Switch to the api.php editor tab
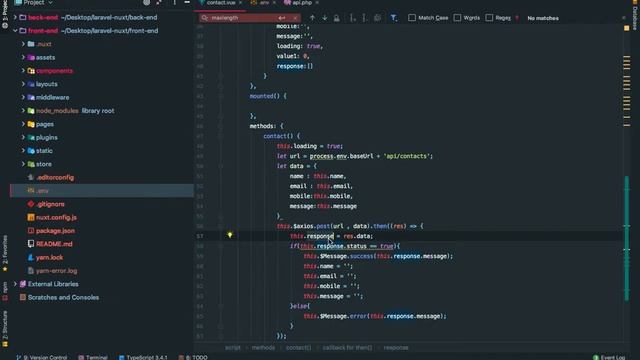The width and height of the screenshot is (640, 360). (x=301, y=2)
